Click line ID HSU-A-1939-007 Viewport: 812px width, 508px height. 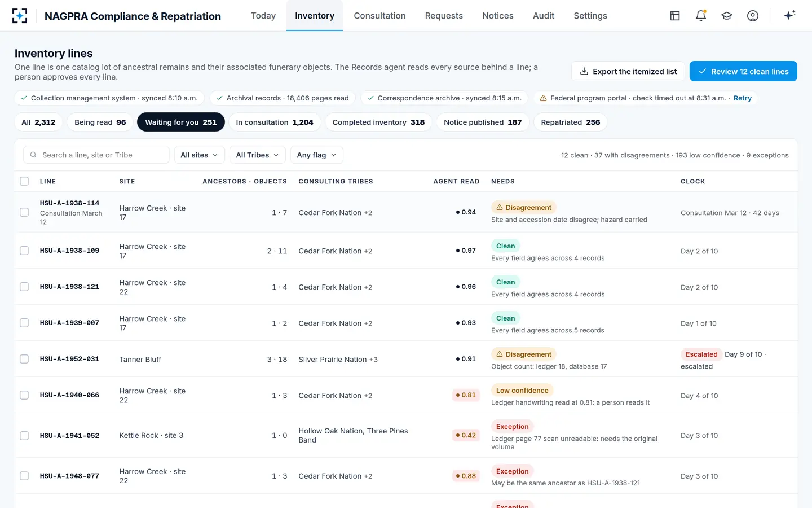click(69, 323)
